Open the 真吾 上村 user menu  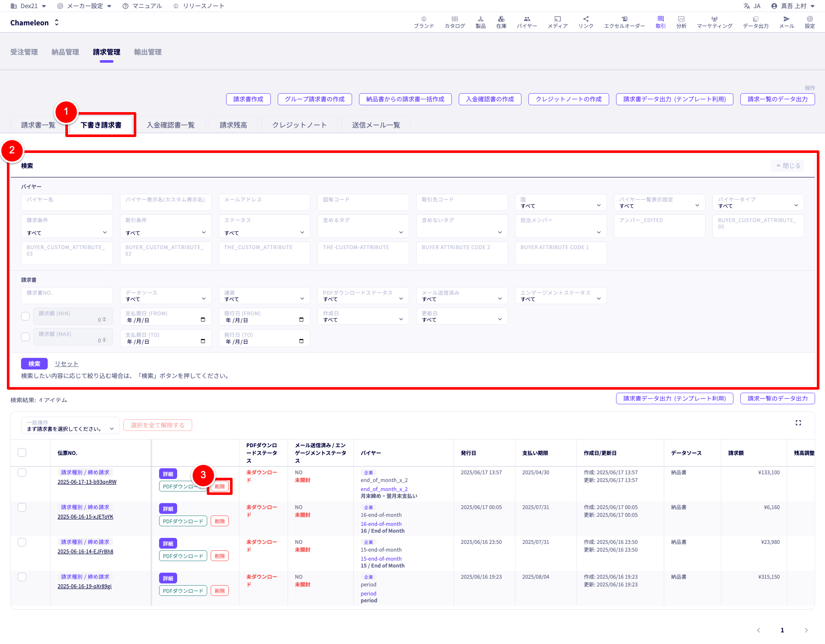click(793, 6)
